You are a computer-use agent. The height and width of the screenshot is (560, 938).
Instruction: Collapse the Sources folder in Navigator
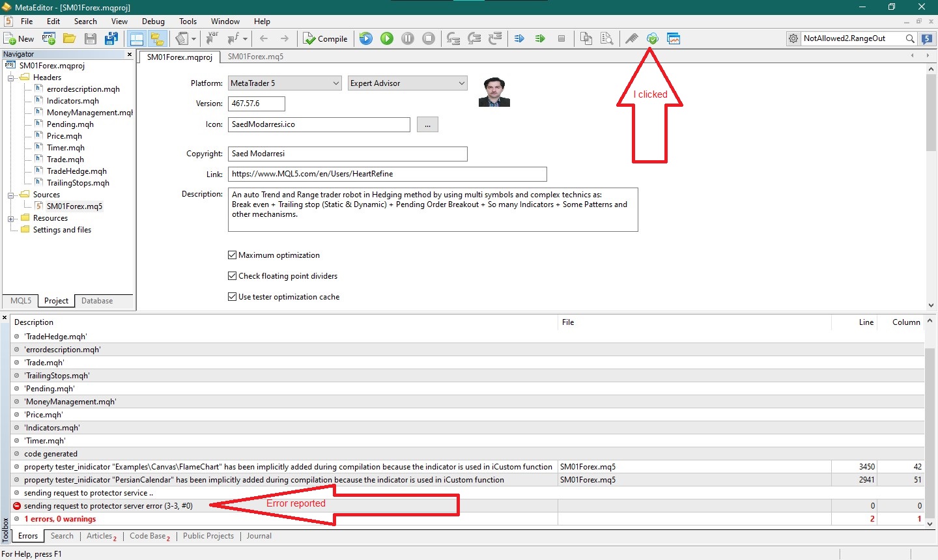11,195
